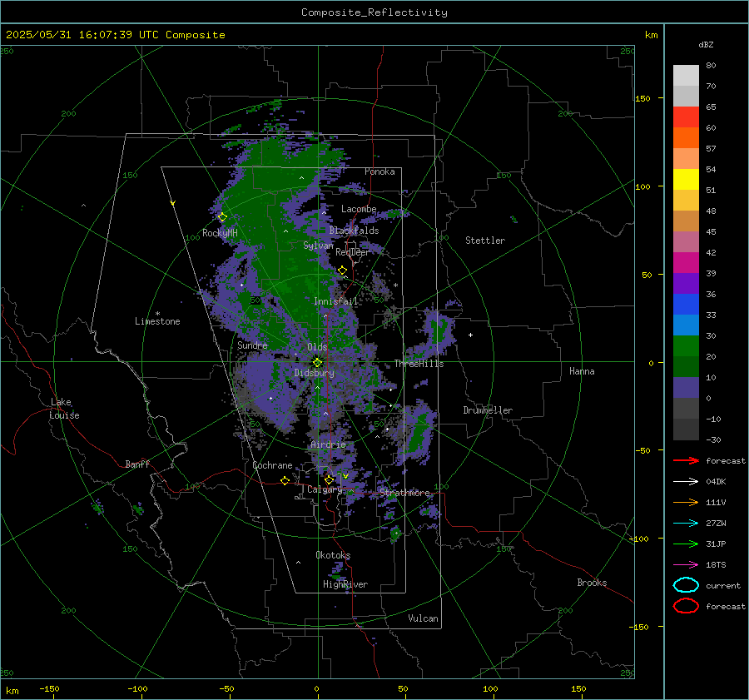The width and height of the screenshot is (749, 700).
Task: Click the yellow diamond marker beside RockyMH
Action: click(x=222, y=217)
